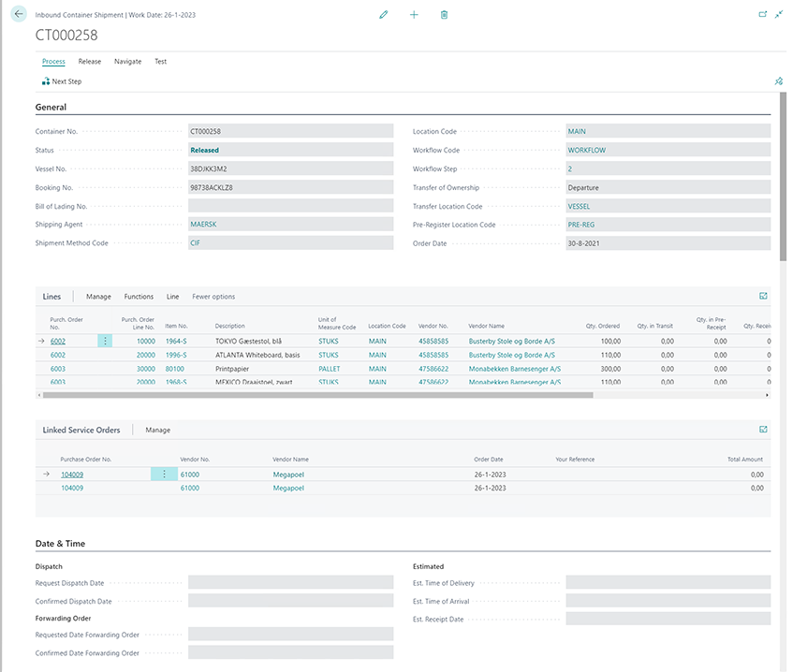Open purchase order 104409
This screenshot has width=807, height=672.
[x=73, y=474]
